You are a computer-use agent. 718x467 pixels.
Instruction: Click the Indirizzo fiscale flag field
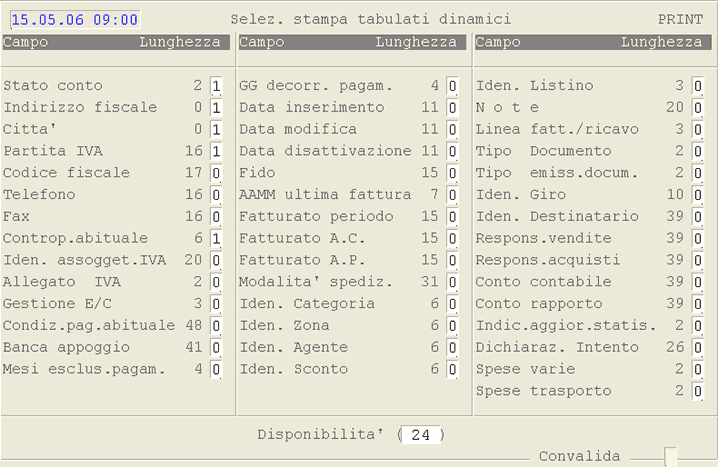click(x=216, y=108)
